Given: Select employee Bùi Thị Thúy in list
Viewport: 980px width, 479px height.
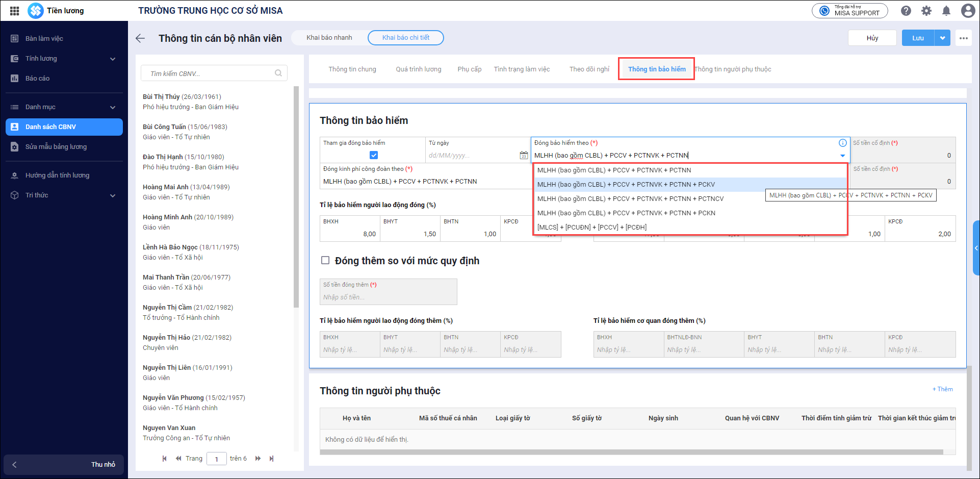Looking at the screenshot, I should click(214, 102).
